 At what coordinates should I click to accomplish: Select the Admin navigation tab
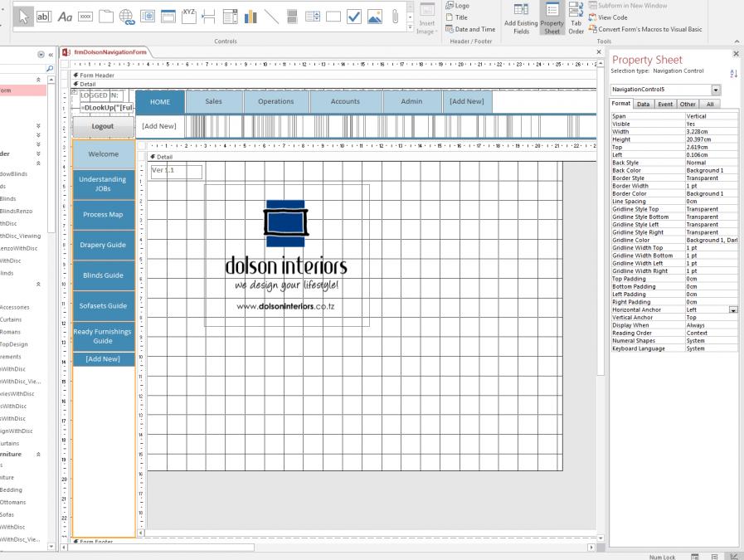coord(411,101)
